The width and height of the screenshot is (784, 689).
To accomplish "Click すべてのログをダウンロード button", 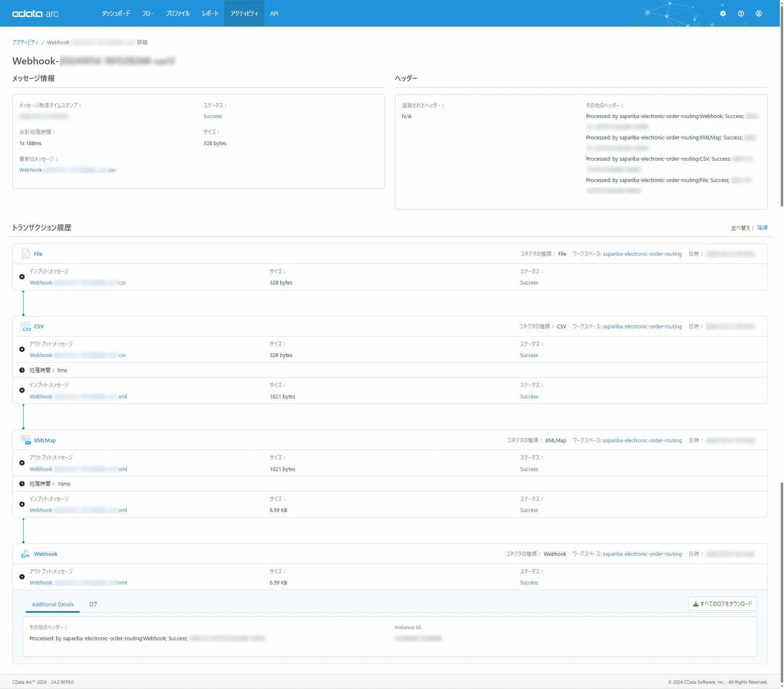I will point(722,604).
